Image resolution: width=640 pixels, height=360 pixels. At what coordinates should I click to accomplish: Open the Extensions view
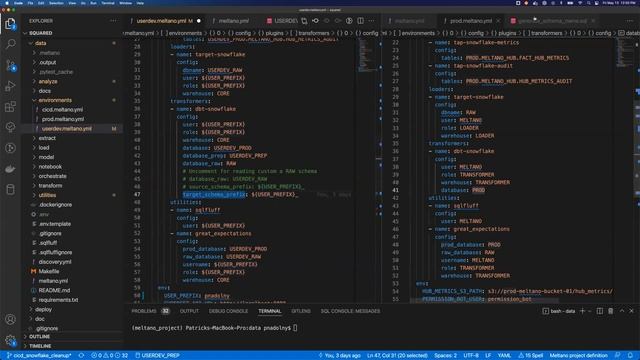(x=10, y=107)
